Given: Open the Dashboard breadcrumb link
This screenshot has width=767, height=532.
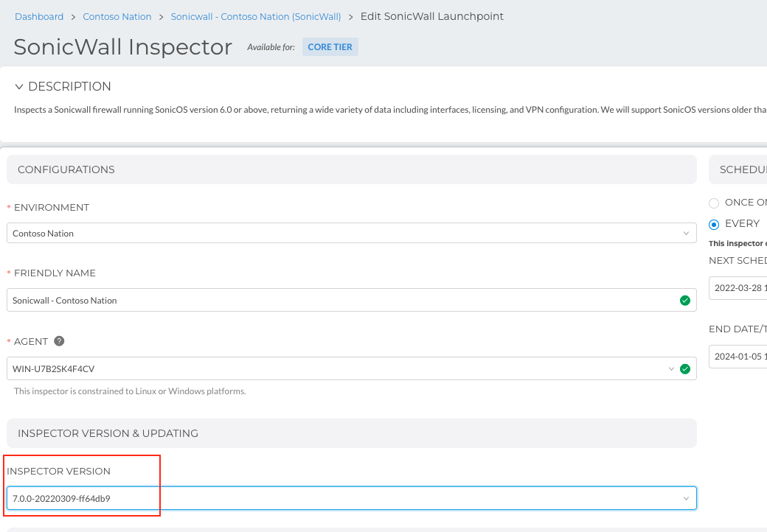Looking at the screenshot, I should pyautogui.click(x=39, y=17).
